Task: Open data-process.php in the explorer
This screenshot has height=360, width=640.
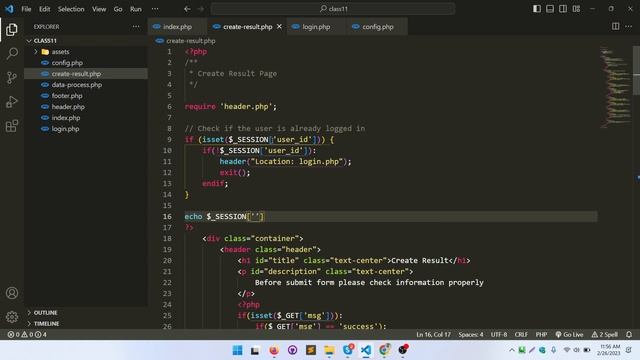Action: [86, 84]
